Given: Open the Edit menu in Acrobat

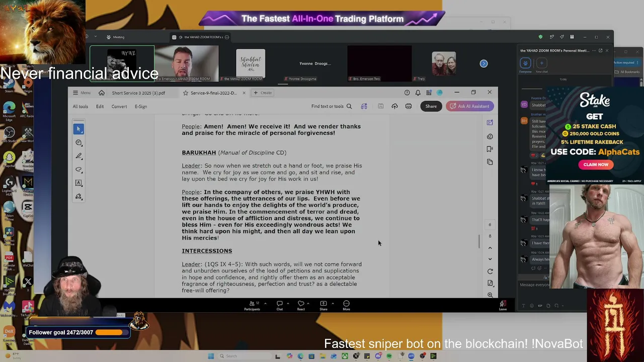Looking at the screenshot, I should coord(100,107).
